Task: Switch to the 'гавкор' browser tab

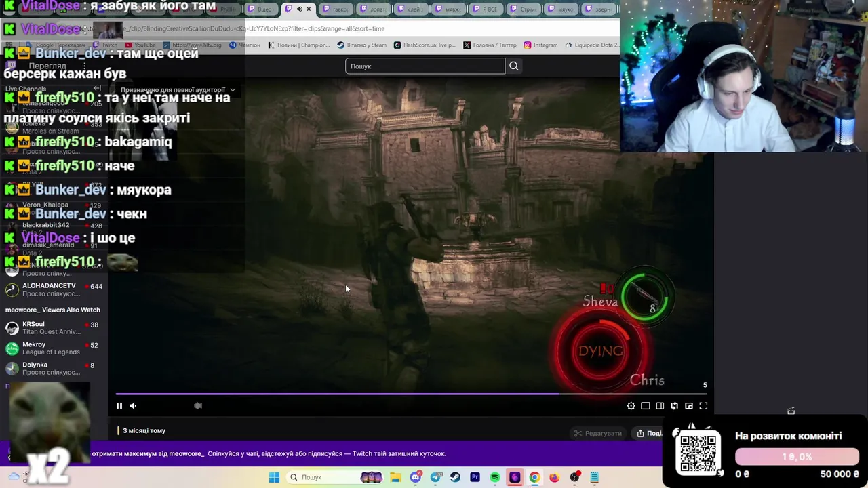Action: click(x=336, y=9)
